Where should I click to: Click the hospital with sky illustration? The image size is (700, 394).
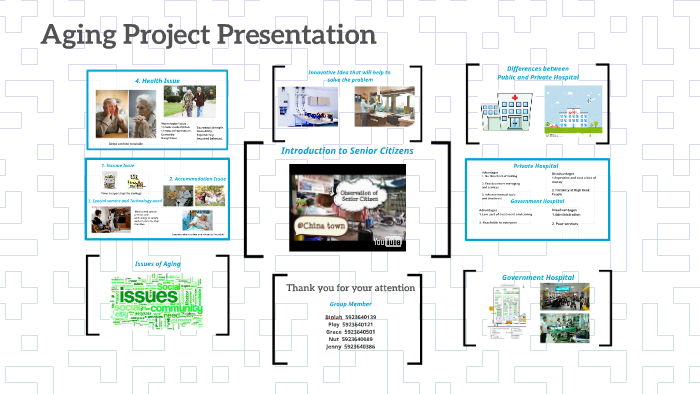pyautogui.click(x=573, y=111)
